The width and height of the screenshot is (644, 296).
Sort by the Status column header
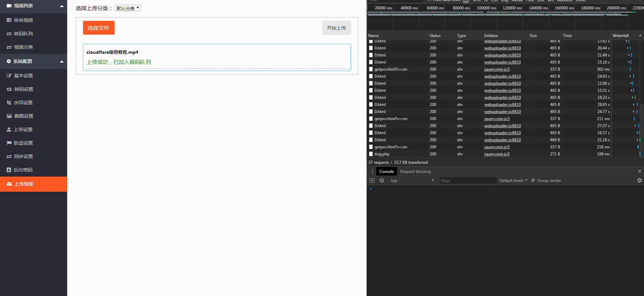tap(441, 35)
